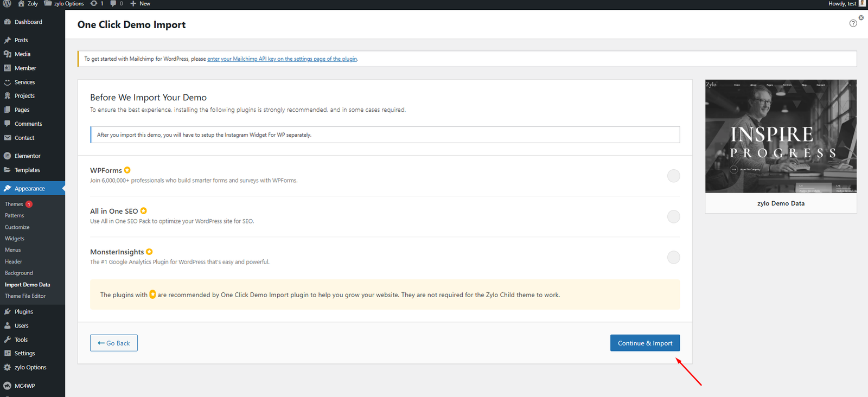Select Theme File Editor submenu item
Viewport: 868px width, 397px height.
click(25, 296)
